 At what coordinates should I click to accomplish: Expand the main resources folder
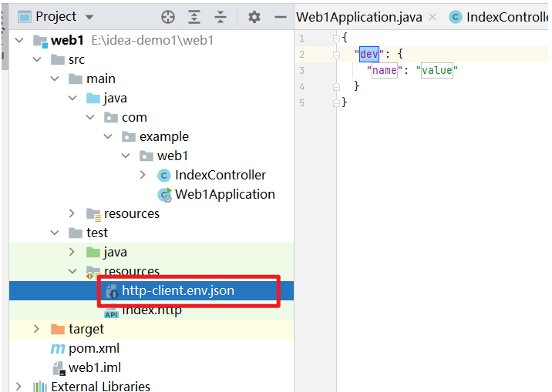[x=72, y=214]
